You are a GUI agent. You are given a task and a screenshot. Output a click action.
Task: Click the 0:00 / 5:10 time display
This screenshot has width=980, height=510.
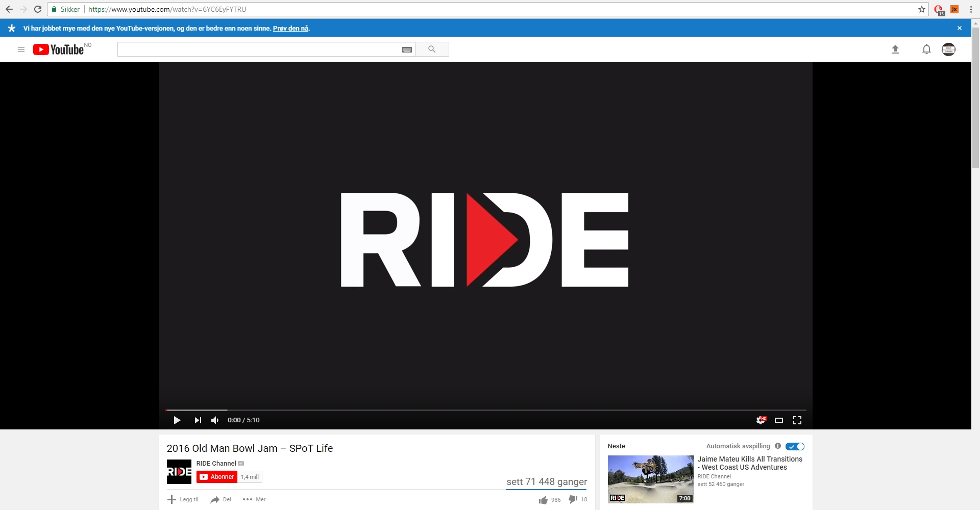(243, 420)
